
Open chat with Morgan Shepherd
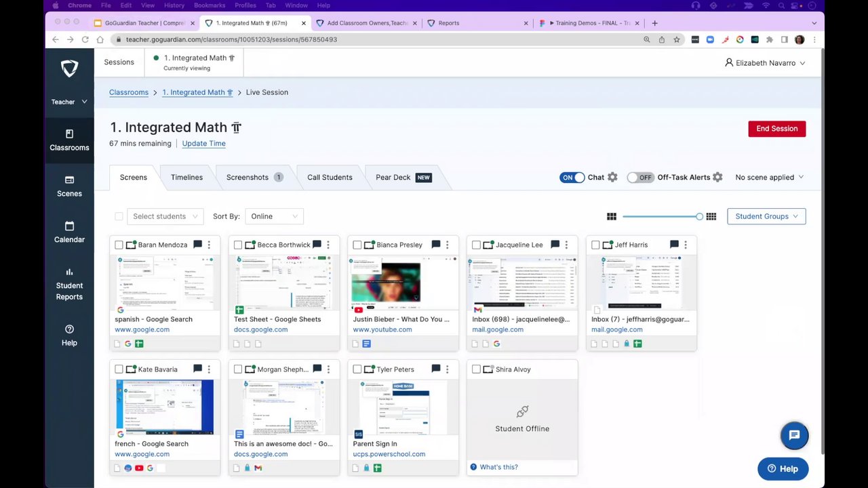click(317, 369)
